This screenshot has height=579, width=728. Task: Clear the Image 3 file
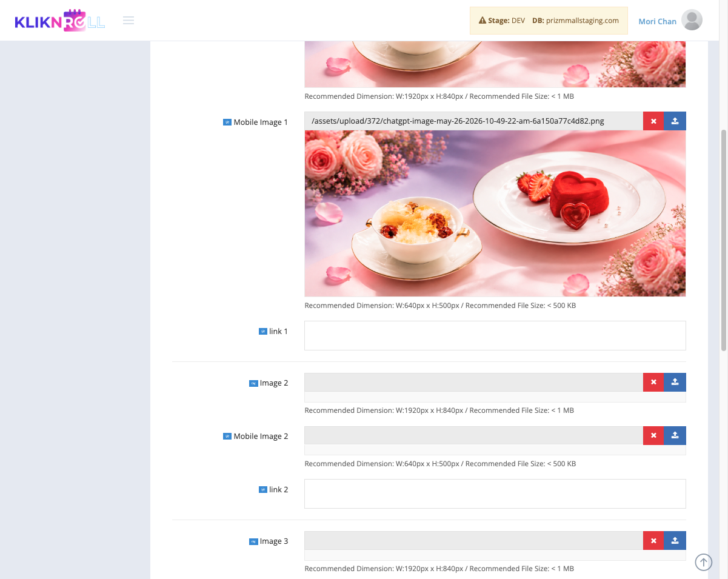pos(653,541)
